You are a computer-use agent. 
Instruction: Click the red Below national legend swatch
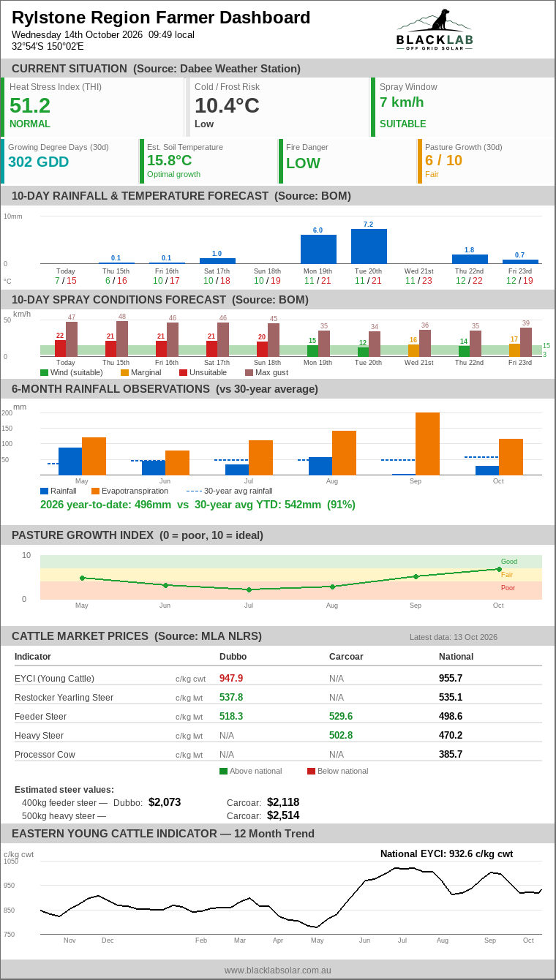[311, 771]
